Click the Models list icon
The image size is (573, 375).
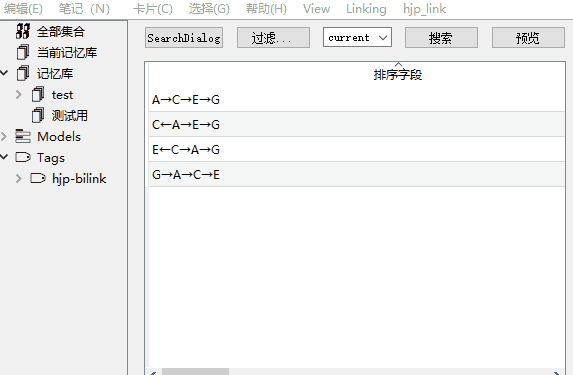23,136
